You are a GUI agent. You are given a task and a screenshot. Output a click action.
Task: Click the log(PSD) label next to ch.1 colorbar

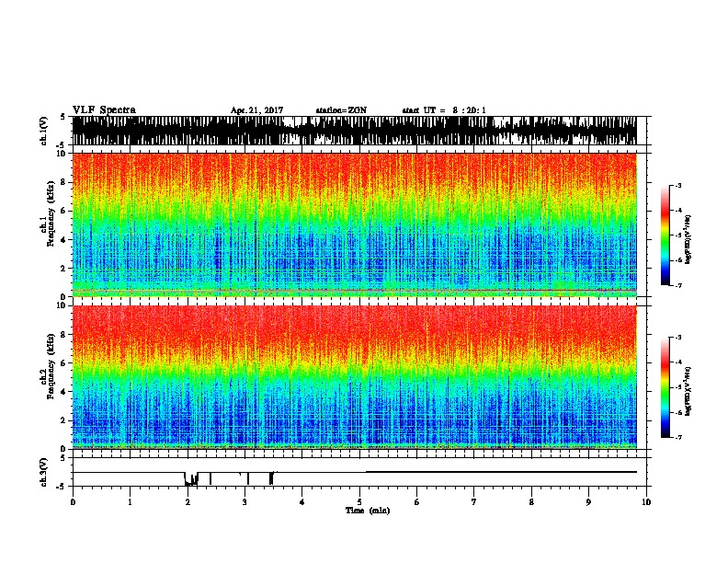pyautogui.click(x=688, y=240)
